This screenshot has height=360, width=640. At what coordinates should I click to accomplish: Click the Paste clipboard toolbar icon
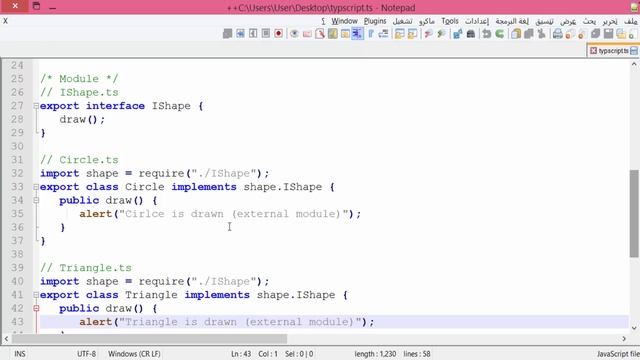[516, 34]
